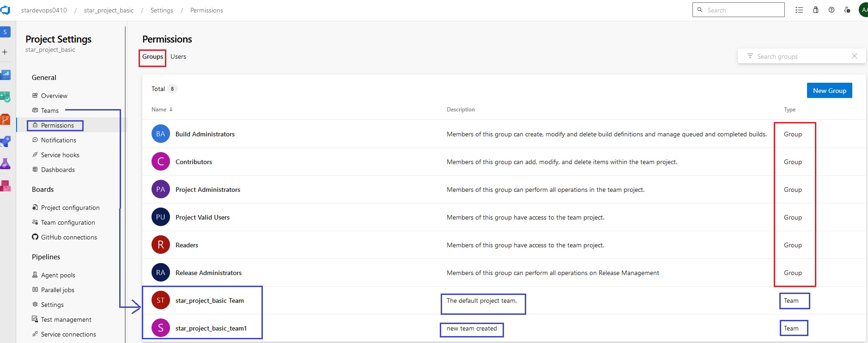The height and width of the screenshot is (343, 868).
Task: Switch to the Groups tab
Action: click(152, 56)
